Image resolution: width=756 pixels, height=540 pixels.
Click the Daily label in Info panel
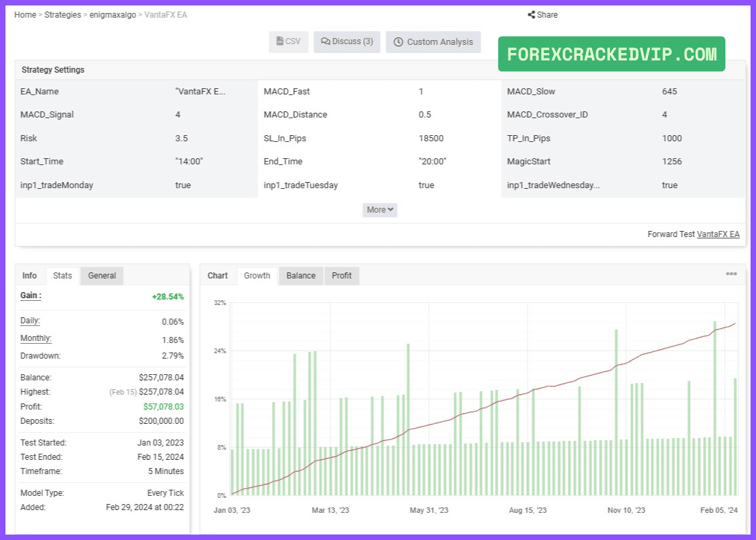coord(30,321)
